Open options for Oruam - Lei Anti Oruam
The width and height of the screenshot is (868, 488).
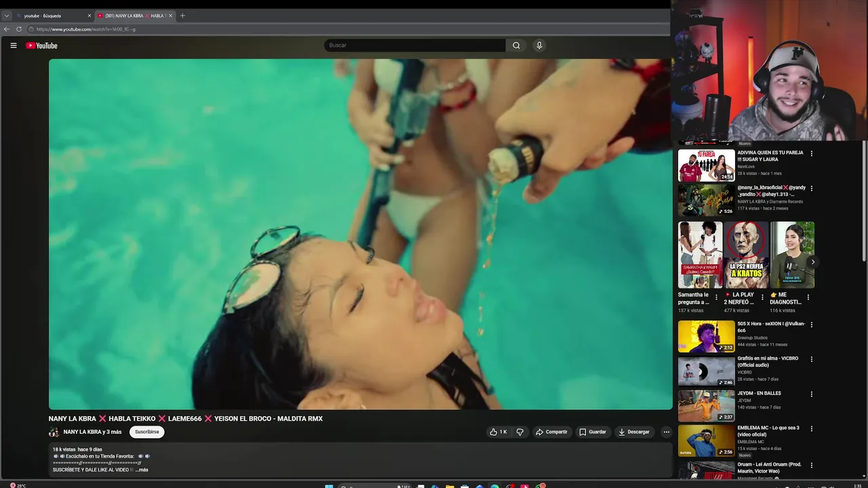(811, 466)
